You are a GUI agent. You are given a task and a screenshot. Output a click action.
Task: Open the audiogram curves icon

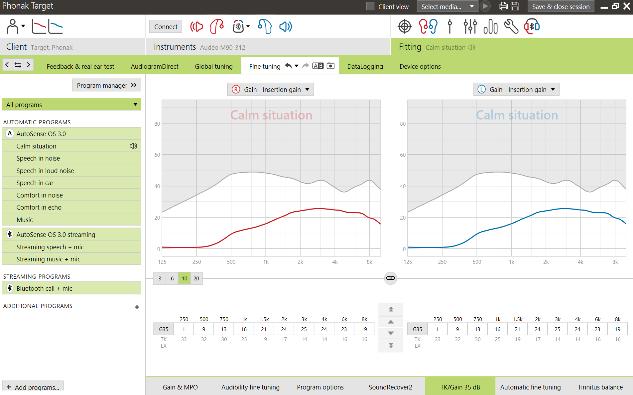(47, 27)
